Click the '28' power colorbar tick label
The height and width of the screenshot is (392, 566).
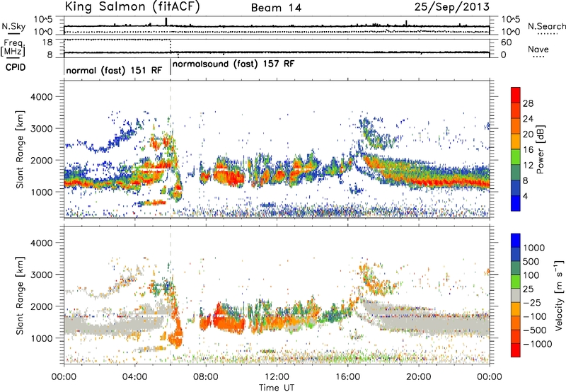point(528,103)
